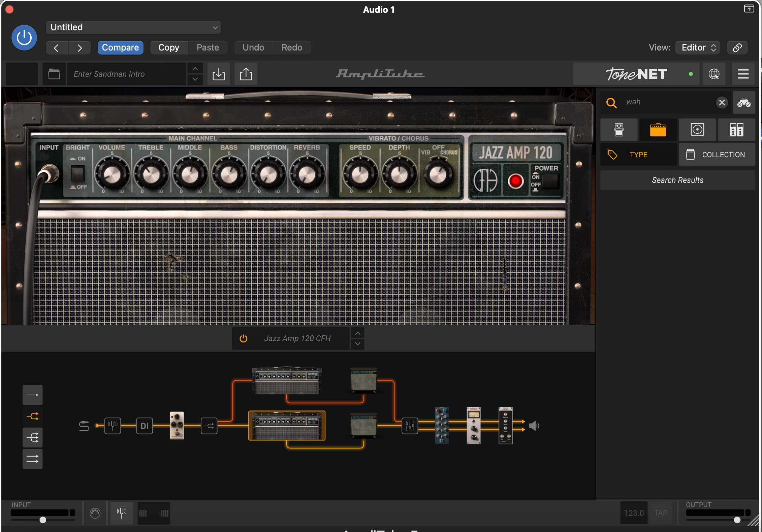
Task: Click the Copy button
Action: pos(169,47)
